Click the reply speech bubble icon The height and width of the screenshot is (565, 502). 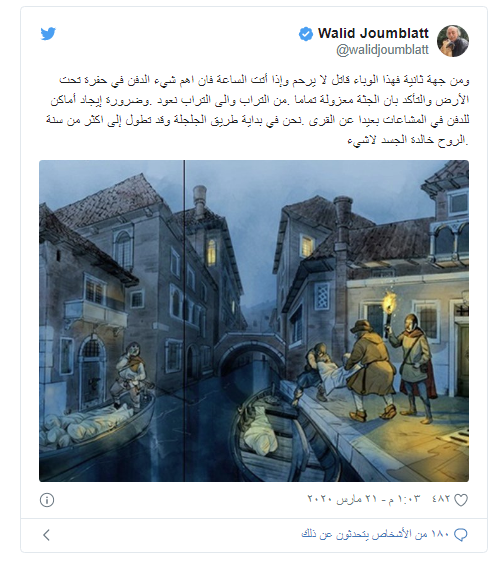coord(461,534)
